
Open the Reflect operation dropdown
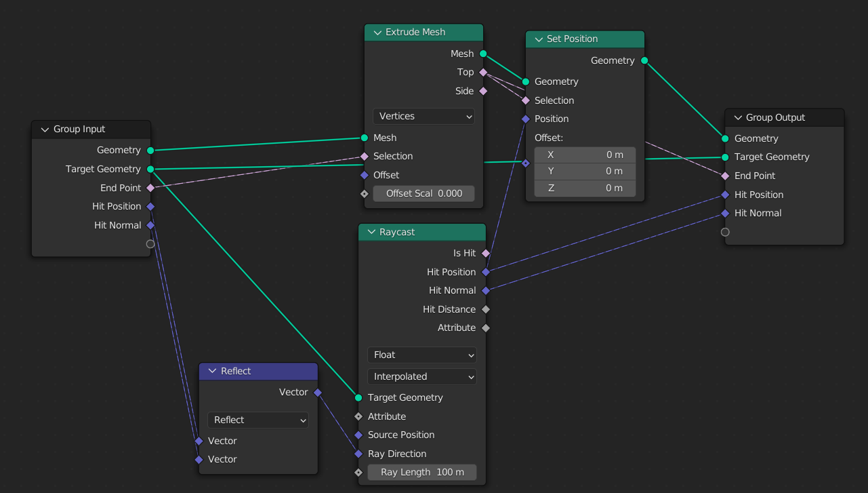coord(258,420)
